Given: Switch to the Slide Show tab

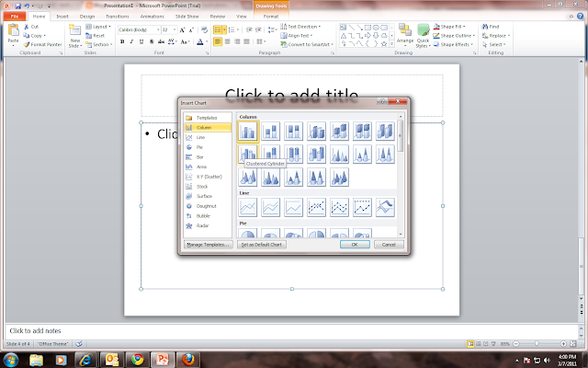Looking at the screenshot, I should point(187,17).
